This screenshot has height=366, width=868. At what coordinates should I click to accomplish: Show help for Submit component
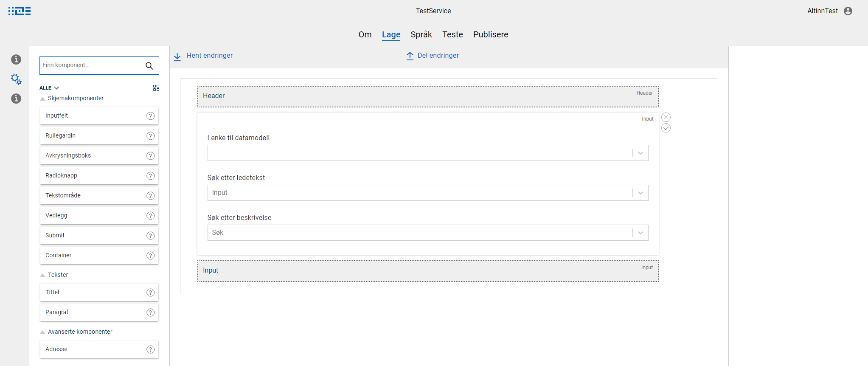[x=151, y=236]
